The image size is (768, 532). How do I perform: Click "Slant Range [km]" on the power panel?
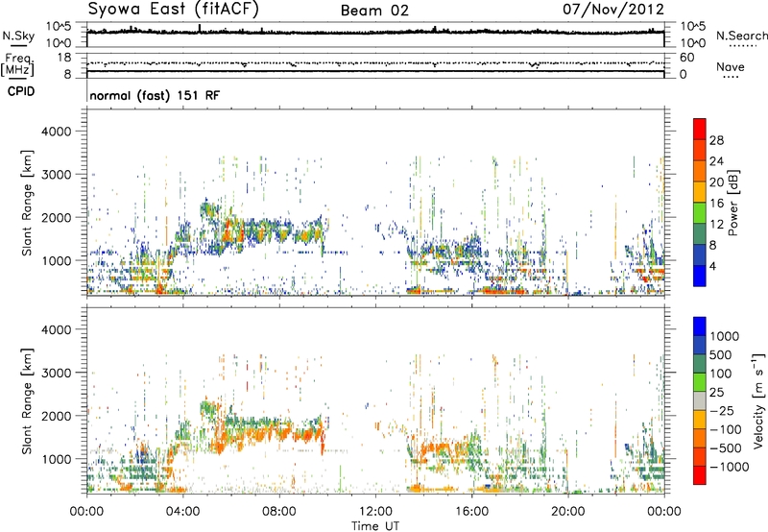[x=27, y=203]
